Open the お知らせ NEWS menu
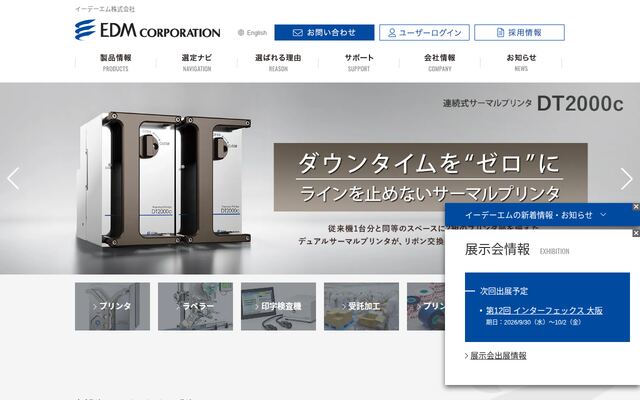The image size is (640, 400). tap(521, 62)
